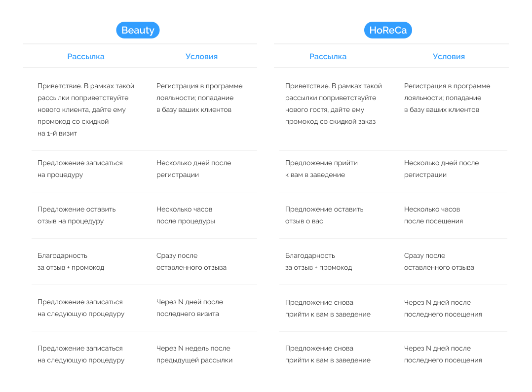Select the Рассылка header in HoReCa table
Screen dimensions: 532x392
(x=328, y=57)
